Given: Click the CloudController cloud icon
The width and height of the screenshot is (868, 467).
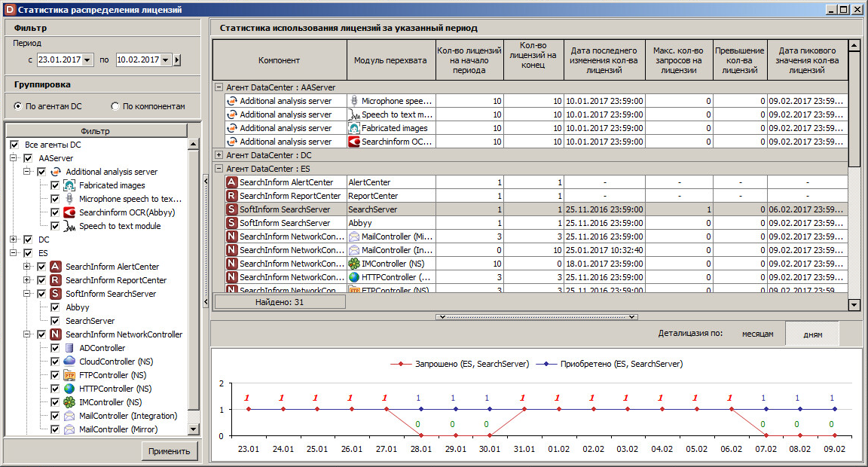Looking at the screenshot, I should point(69,362).
